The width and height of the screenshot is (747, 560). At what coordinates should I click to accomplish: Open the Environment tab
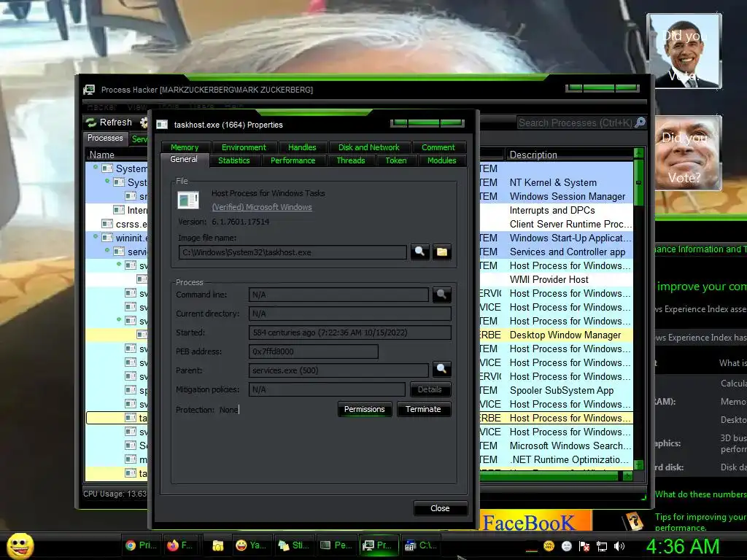click(244, 147)
